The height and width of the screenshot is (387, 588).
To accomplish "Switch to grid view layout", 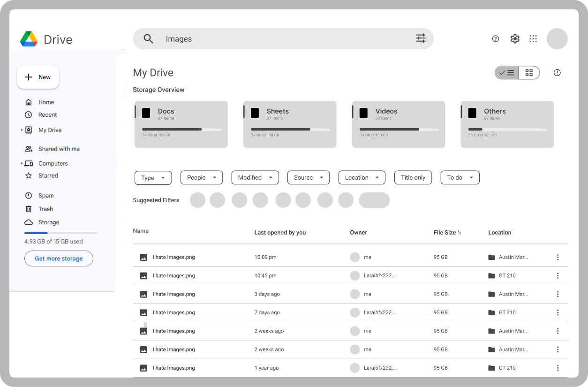I will click(529, 73).
